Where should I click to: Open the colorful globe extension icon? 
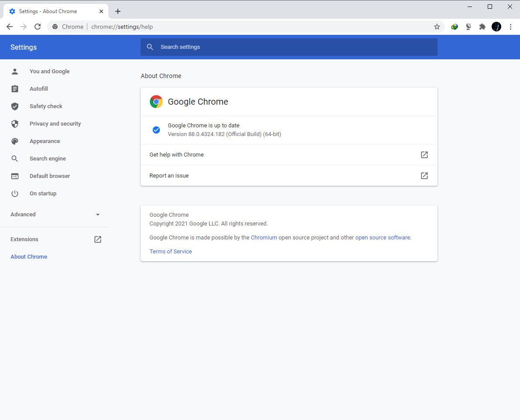point(455,27)
